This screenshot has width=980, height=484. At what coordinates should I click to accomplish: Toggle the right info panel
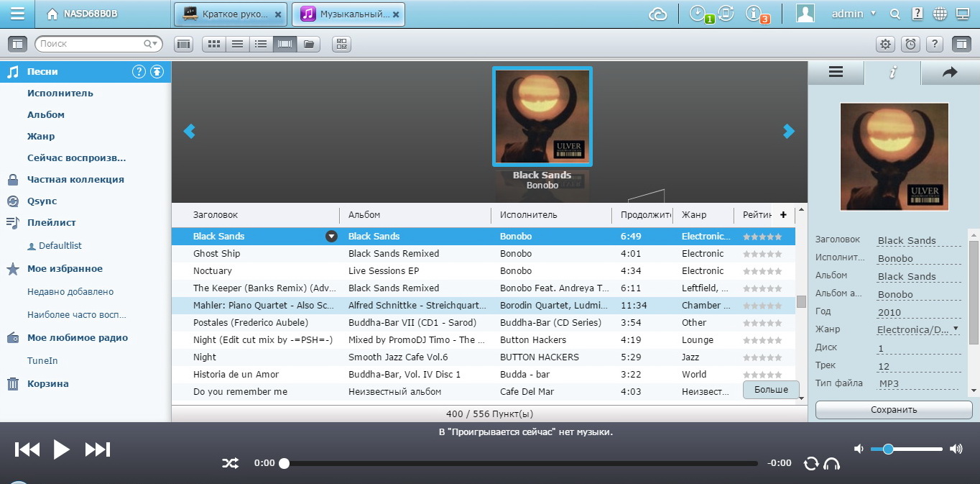[961, 44]
